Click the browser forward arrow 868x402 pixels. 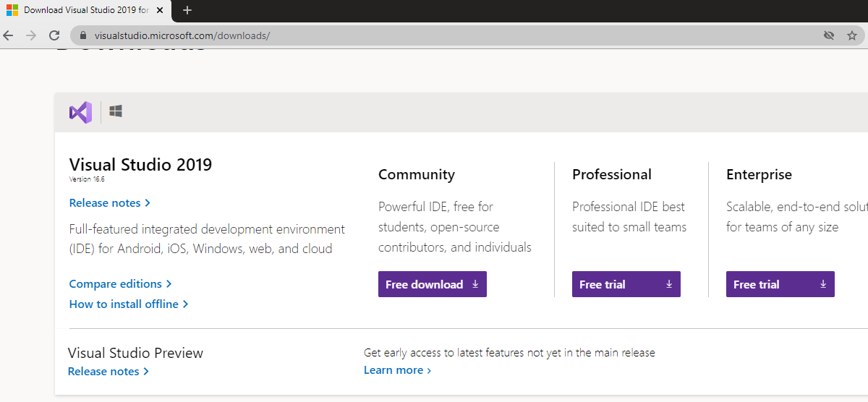[x=31, y=35]
